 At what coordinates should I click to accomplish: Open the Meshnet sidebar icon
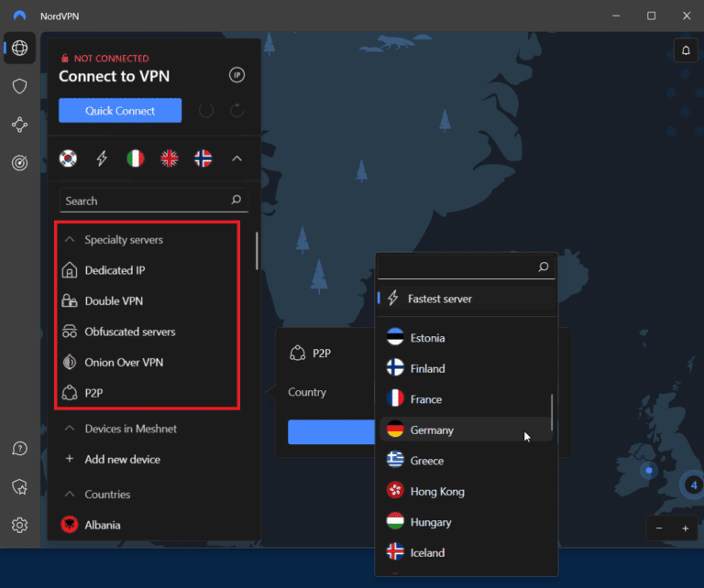(x=19, y=125)
